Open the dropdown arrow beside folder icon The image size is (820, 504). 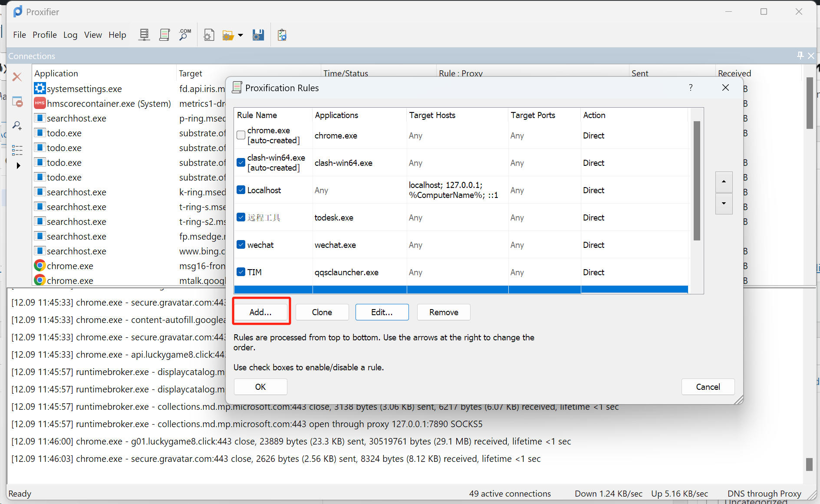pos(240,35)
